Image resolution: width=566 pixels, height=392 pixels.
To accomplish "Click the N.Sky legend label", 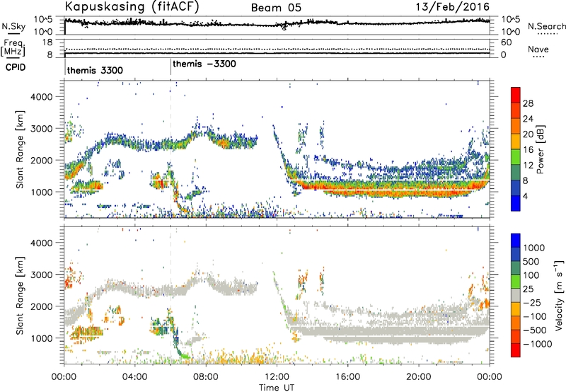I will (x=13, y=26).
